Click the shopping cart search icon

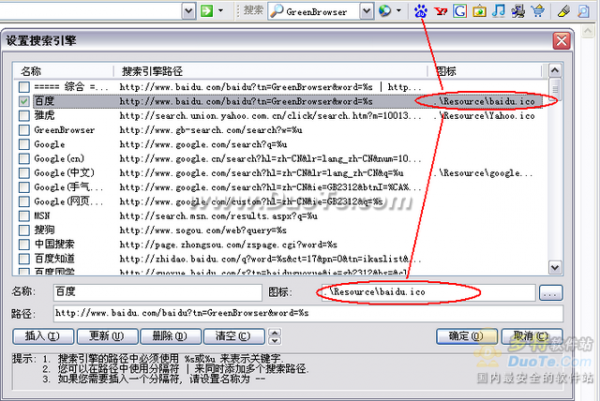pyautogui.click(x=538, y=11)
